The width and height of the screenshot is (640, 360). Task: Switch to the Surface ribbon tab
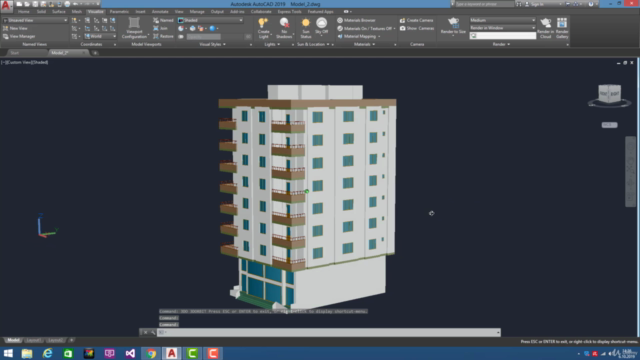59,11
